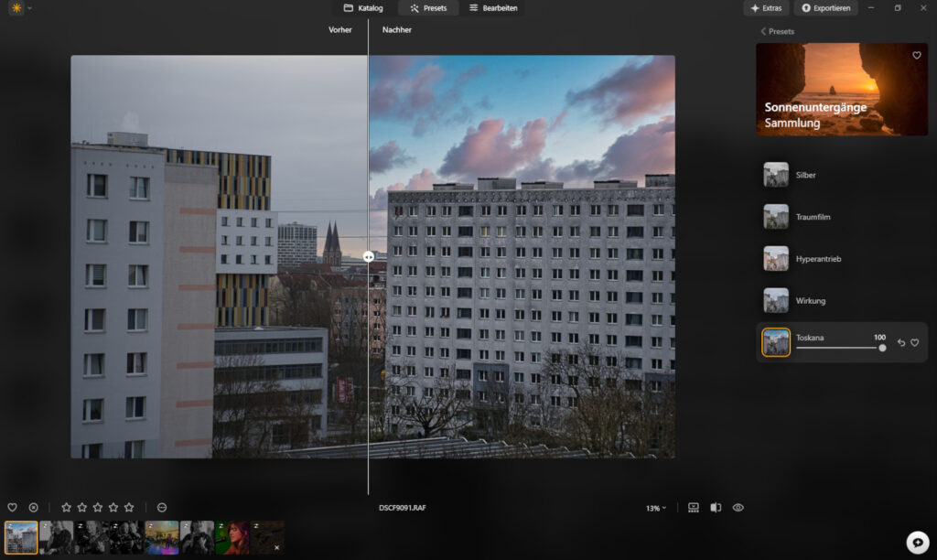The image size is (937, 560).
Task: Expand the app menu arrow beside the logo
Action: click(29, 8)
